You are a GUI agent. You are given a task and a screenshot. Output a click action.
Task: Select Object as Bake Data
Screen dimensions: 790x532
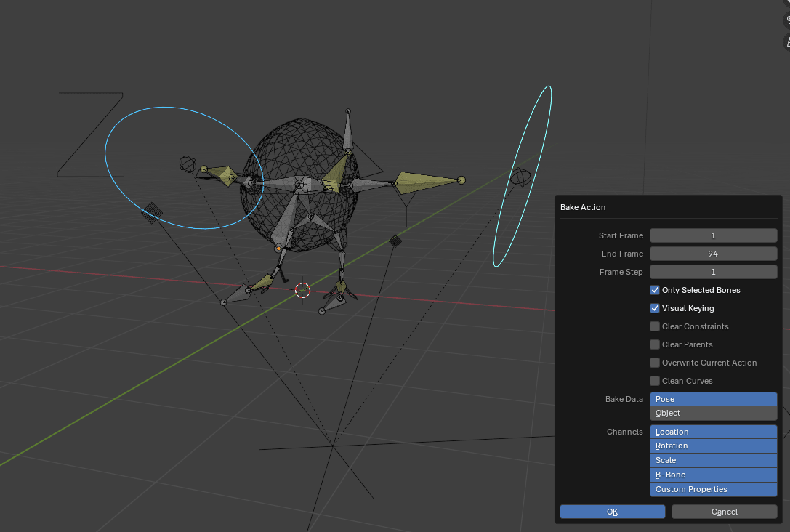[x=713, y=413]
